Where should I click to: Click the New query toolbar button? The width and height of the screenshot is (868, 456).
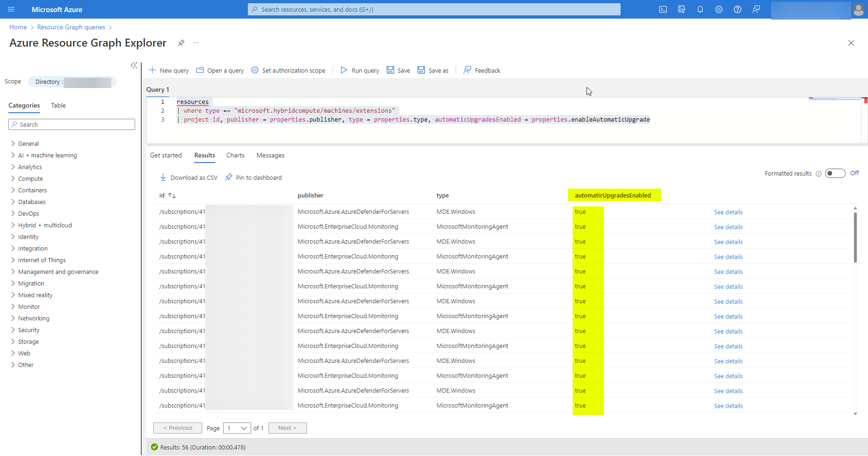pos(169,70)
